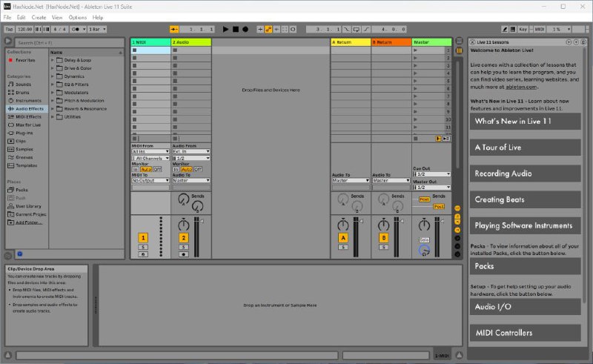
Task: Expand the Delay & Loop folder
Action: pyautogui.click(x=53, y=60)
